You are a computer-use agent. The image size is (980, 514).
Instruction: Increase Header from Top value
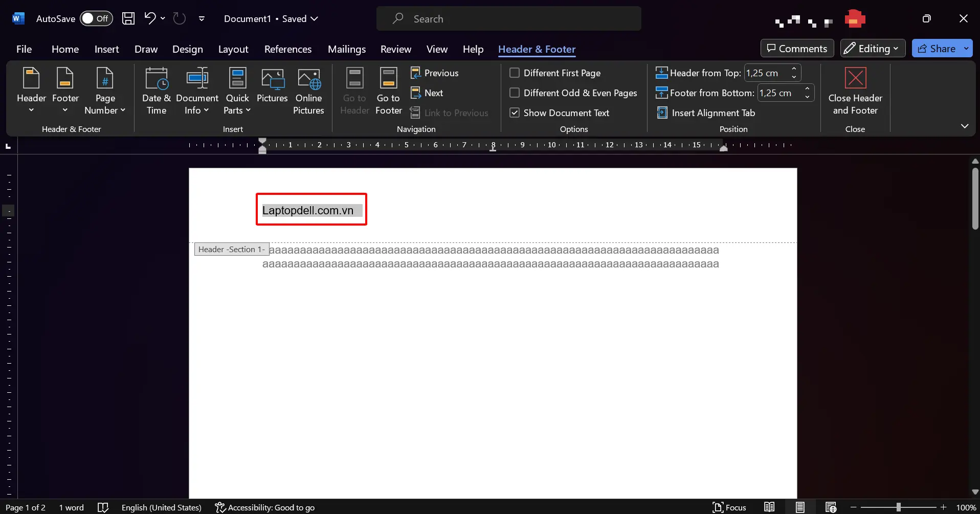pos(794,69)
